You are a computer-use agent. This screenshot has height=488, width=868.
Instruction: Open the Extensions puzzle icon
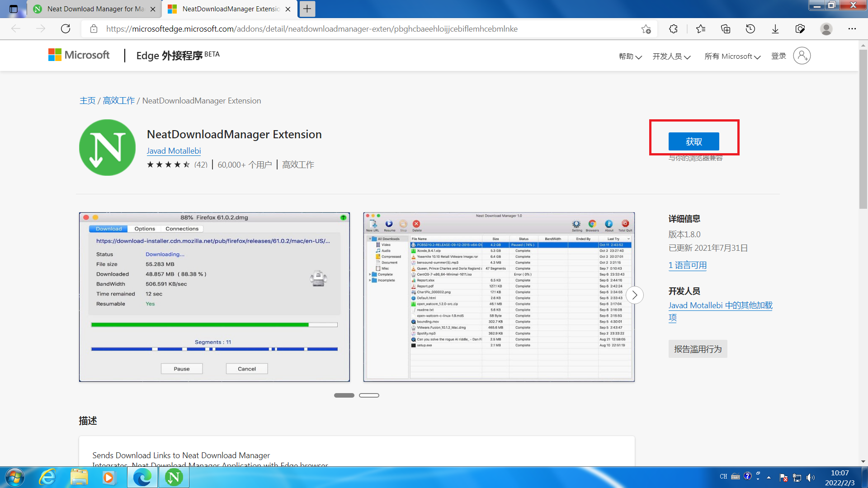click(x=673, y=29)
